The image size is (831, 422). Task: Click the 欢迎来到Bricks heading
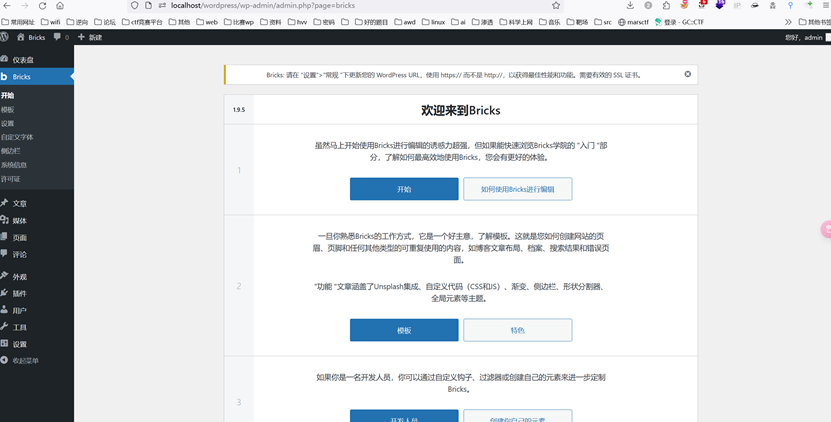[x=461, y=110]
